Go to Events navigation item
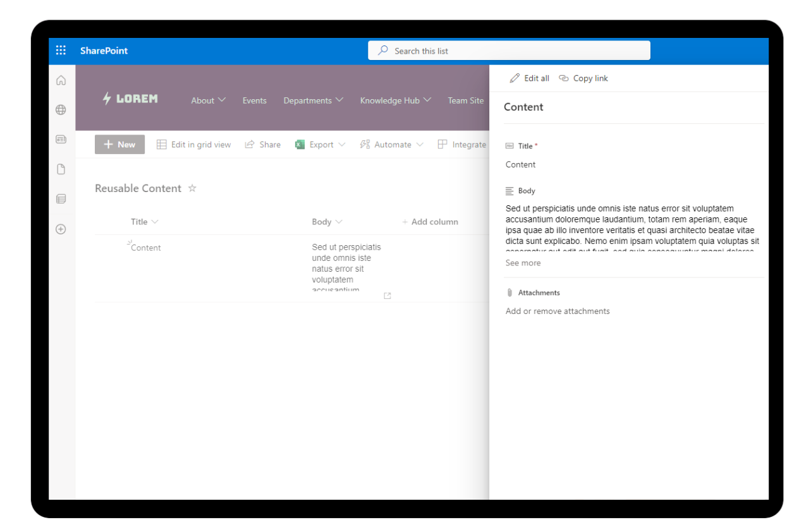Viewport: 811px width, 532px height. (x=254, y=100)
